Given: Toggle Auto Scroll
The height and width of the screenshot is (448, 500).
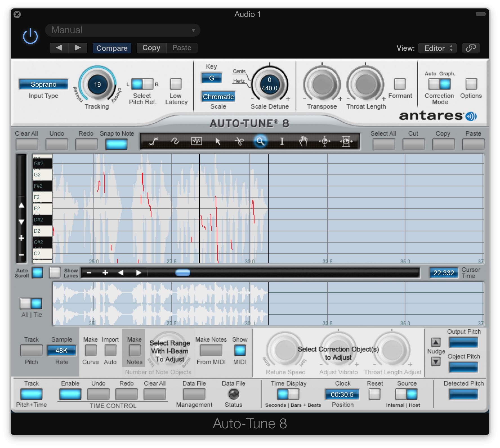Looking at the screenshot, I should pos(37,273).
